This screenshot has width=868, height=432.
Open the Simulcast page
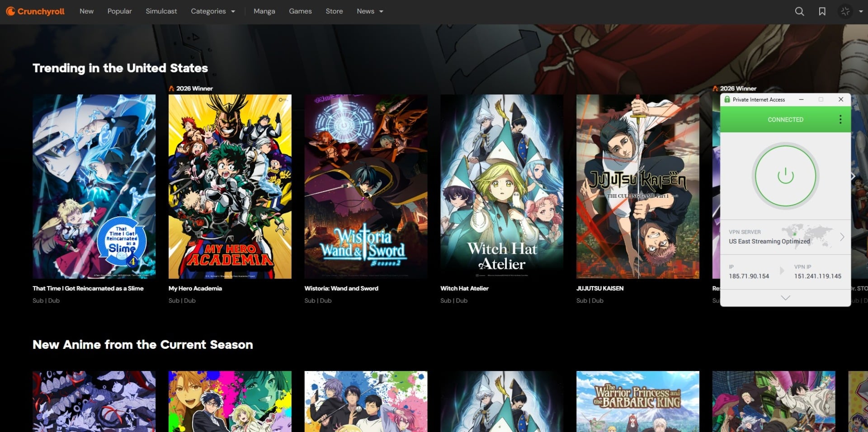pyautogui.click(x=161, y=11)
